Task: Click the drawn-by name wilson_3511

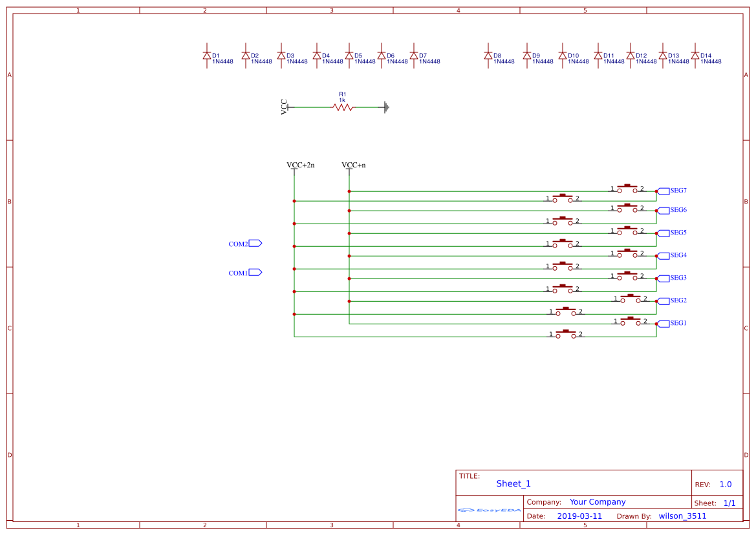Action: pos(681,516)
